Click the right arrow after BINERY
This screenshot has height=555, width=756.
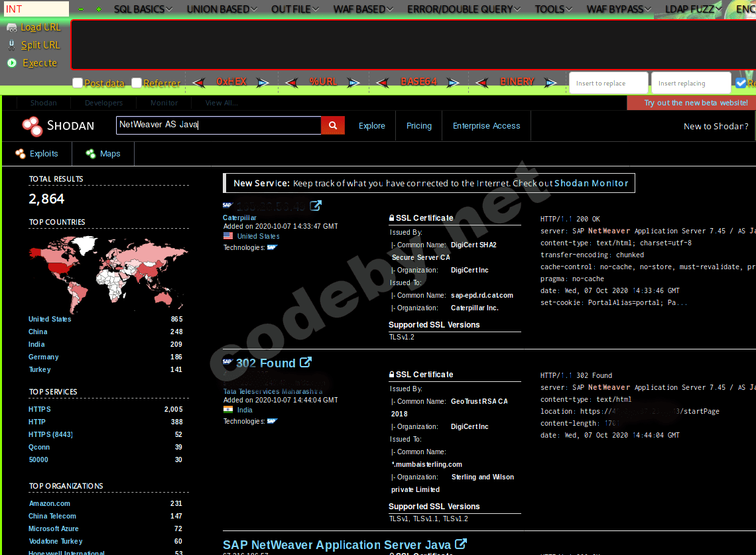[550, 83]
